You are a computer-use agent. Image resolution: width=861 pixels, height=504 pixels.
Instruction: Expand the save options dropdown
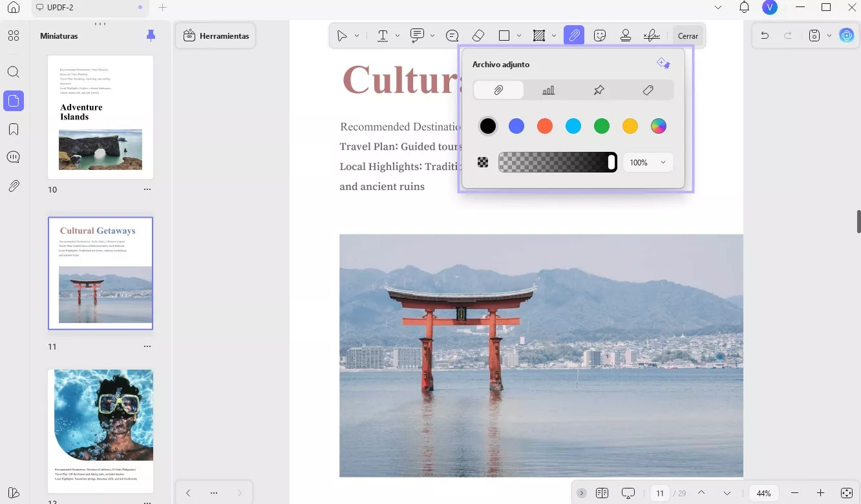click(x=829, y=36)
